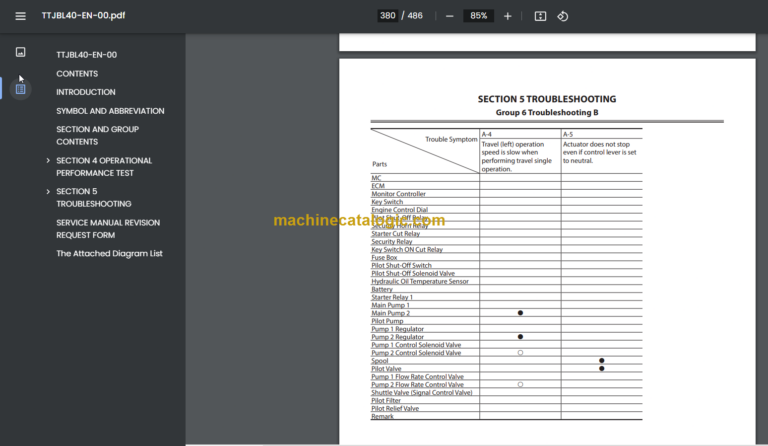
Task: Click the zoom out minus button
Action: (449, 16)
